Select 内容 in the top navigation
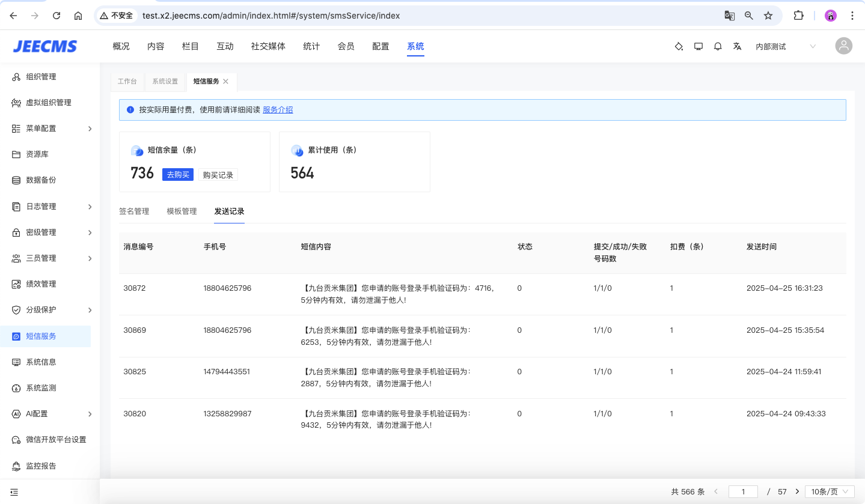The width and height of the screenshot is (865, 504). (156, 46)
